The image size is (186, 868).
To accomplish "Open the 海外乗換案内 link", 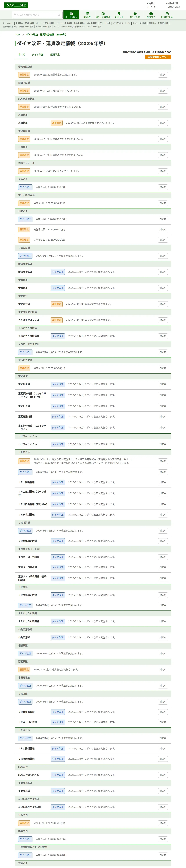I will (79, 23).
